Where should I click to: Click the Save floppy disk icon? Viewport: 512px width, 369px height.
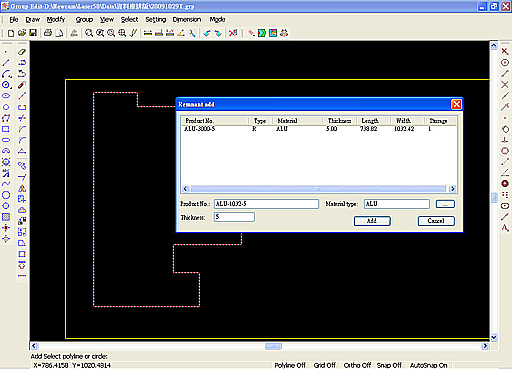[33, 33]
